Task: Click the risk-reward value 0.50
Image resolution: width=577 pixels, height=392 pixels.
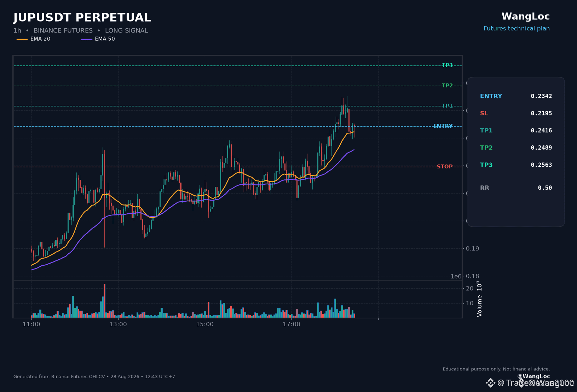Action: (x=545, y=188)
